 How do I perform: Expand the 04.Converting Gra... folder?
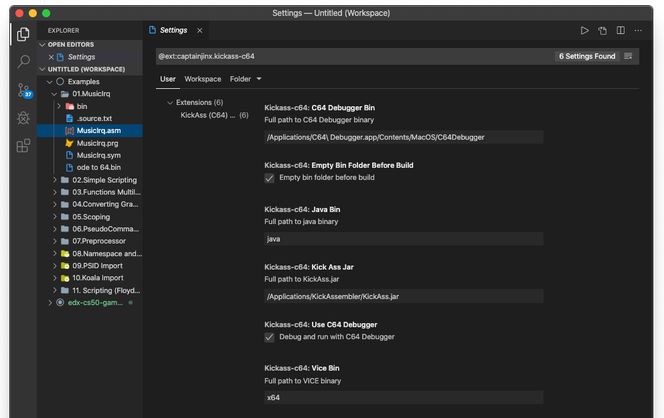point(55,204)
